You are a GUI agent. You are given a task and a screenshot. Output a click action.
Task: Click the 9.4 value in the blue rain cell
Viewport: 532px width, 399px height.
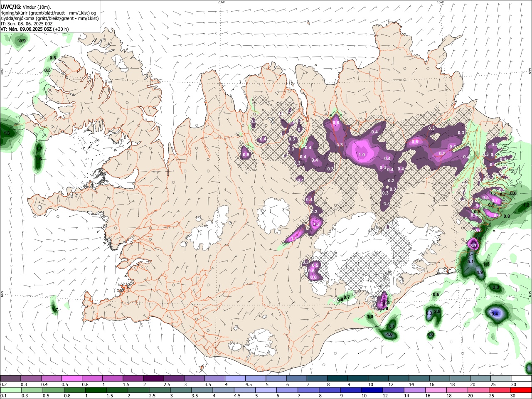[495, 314]
